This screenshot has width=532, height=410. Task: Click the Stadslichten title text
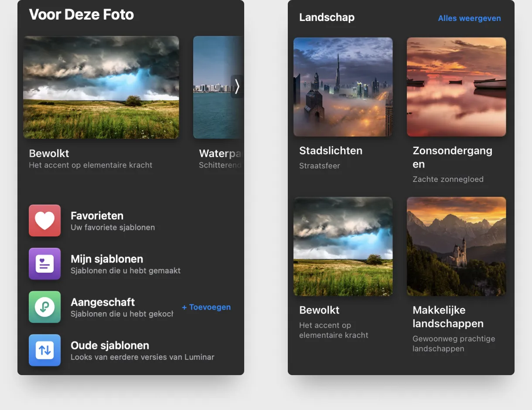[331, 151]
